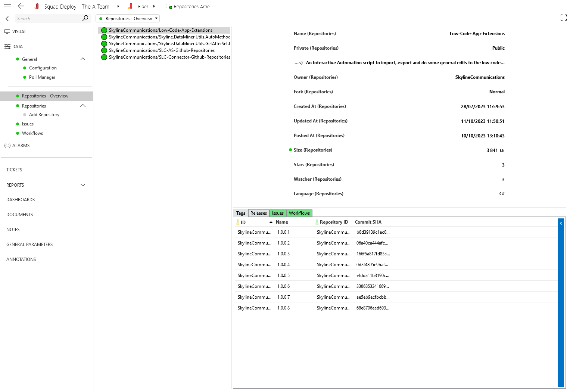
Task: Click commit SHA 06a40ca444afc...
Action: point(372,243)
